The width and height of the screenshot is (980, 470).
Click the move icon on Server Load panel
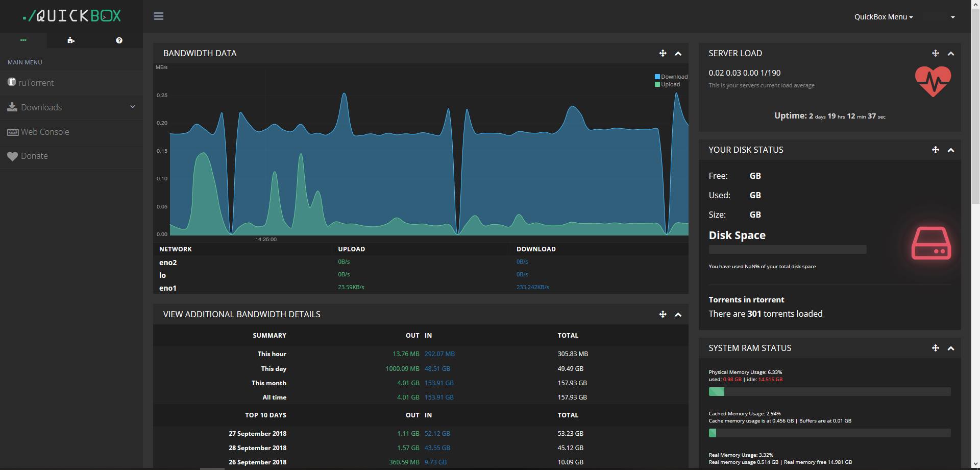935,53
